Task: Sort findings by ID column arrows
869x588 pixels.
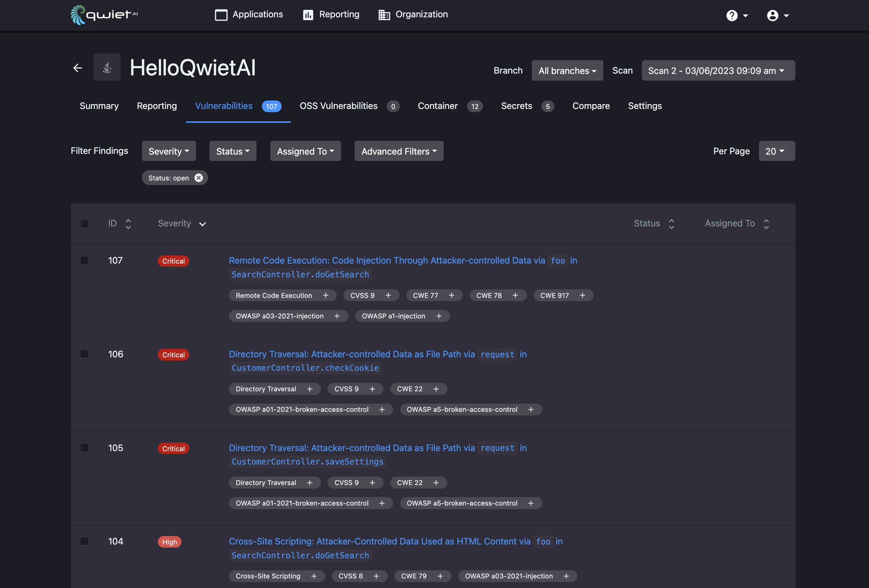Action: (x=128, y=224)
